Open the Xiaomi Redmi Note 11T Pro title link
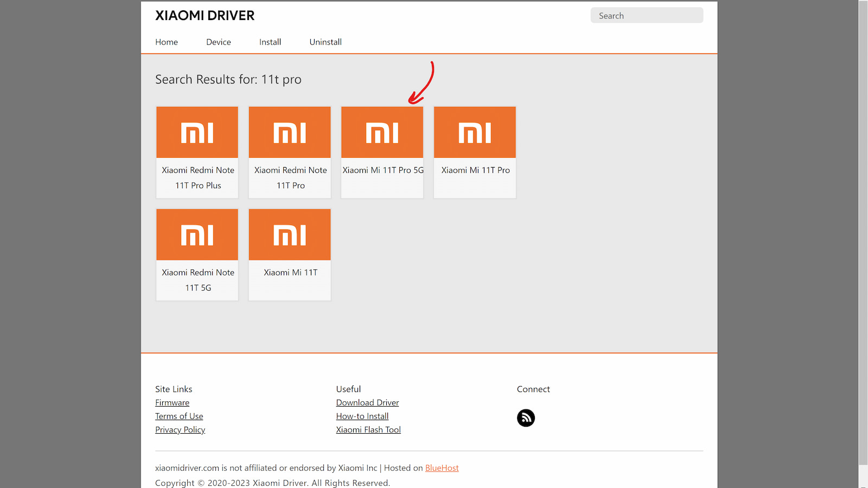 (x=291, y=178)
